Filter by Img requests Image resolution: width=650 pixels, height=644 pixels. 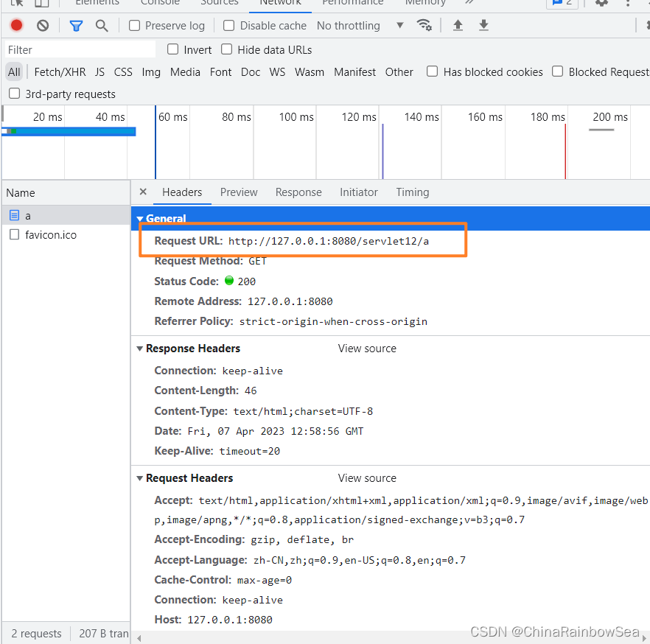151,72
